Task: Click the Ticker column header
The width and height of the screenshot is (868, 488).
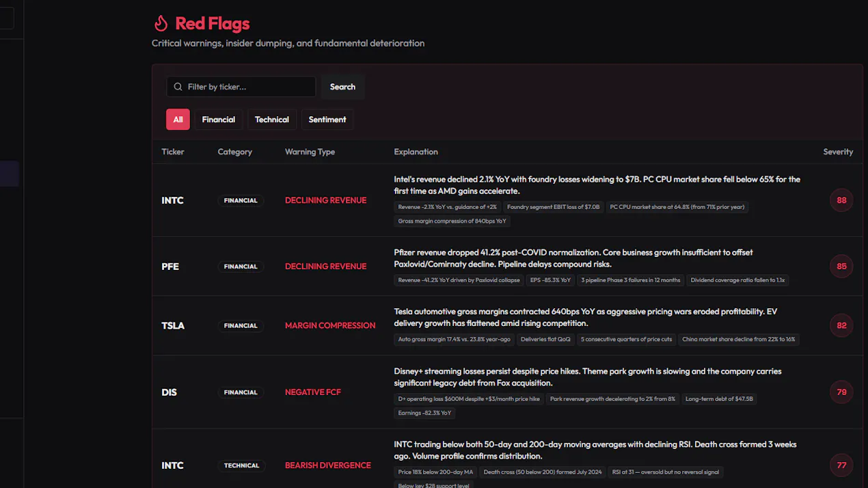Action: 173,152
